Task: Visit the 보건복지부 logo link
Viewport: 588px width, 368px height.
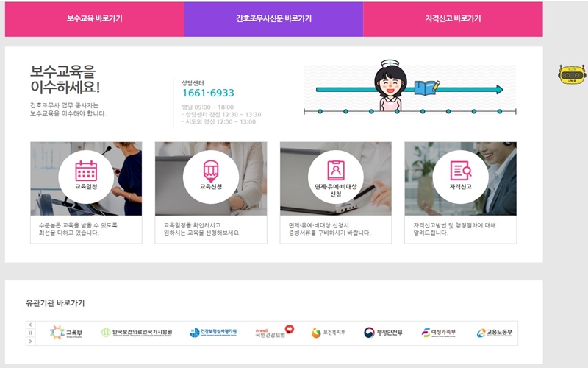Action: pos(329,333)
